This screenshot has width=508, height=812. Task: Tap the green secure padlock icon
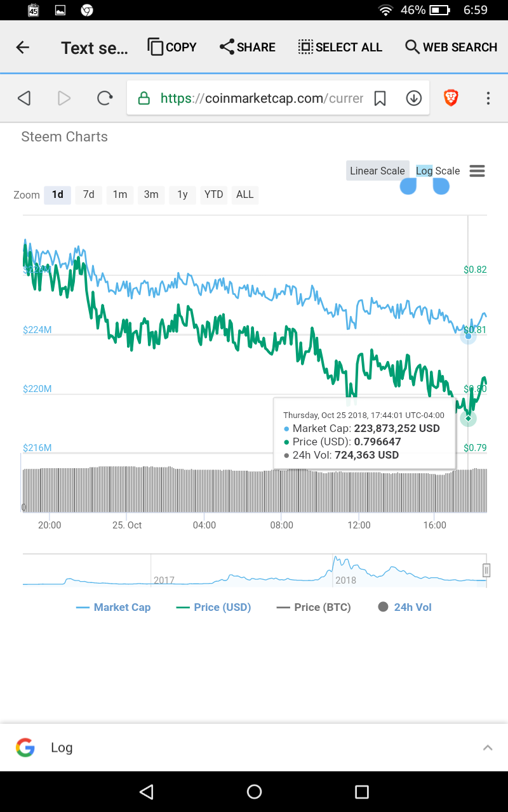point(144,98)
